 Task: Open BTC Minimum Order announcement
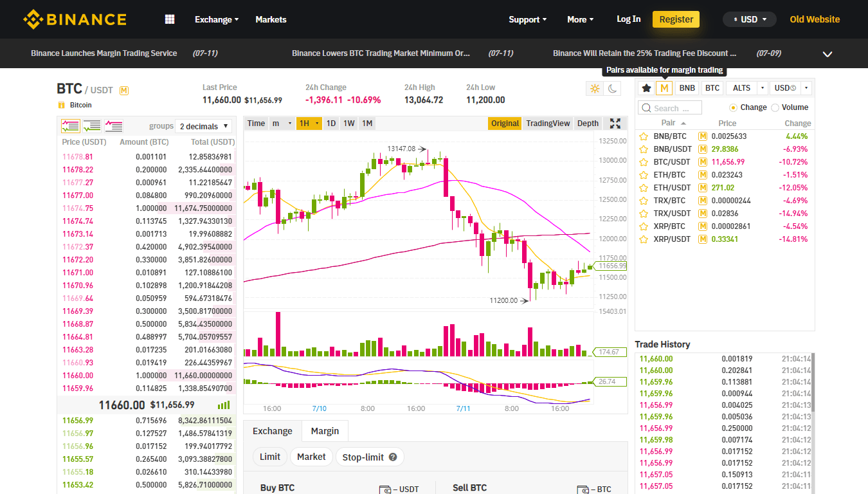coord(381,53)
